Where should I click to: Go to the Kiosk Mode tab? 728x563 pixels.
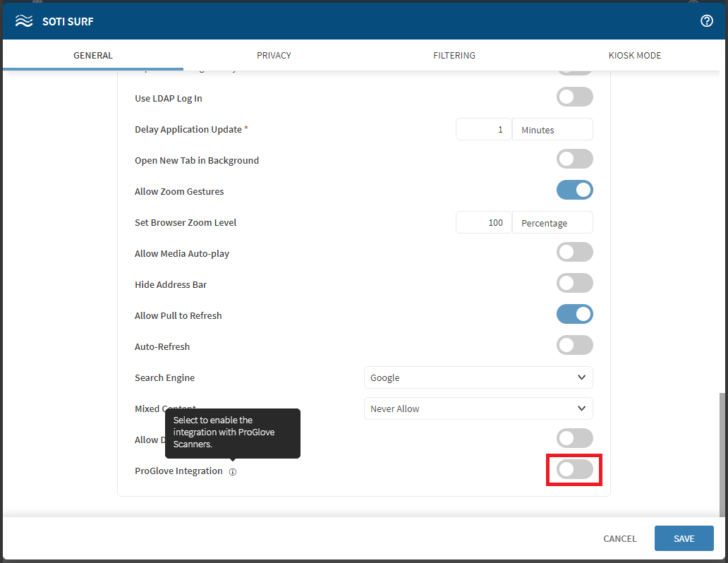[635, 55]
